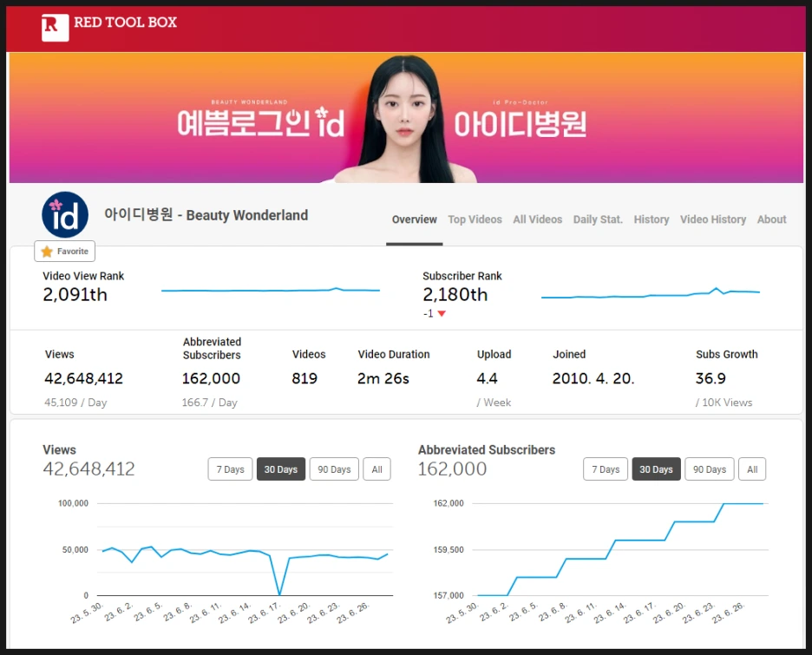Click the 23. 6. 17. label on Views chart
The image size is (812, 655).
(264, 612)
